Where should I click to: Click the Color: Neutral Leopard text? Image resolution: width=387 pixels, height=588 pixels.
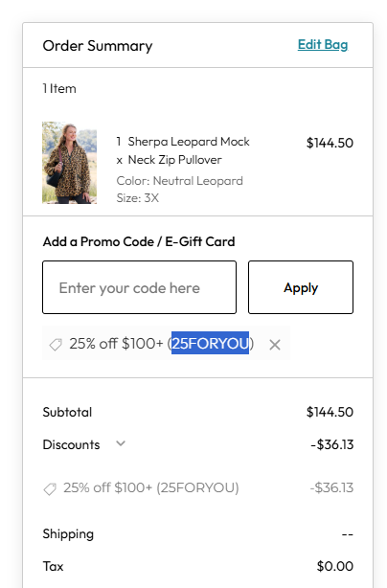point(180,181)
